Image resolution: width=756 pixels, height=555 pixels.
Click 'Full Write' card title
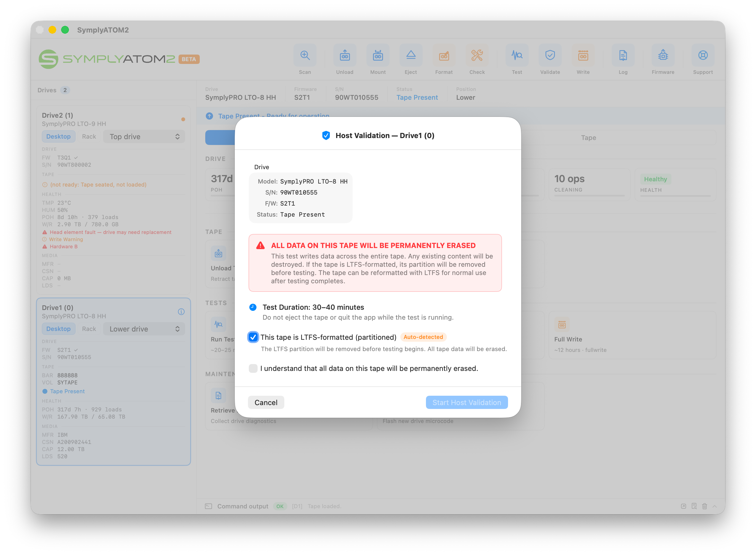[568, 339]
